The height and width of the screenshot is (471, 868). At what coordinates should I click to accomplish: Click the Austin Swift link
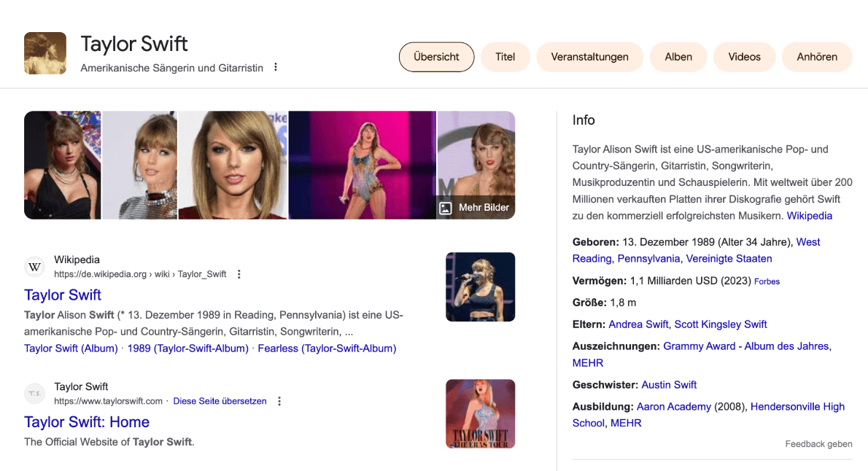click(669, 385)
